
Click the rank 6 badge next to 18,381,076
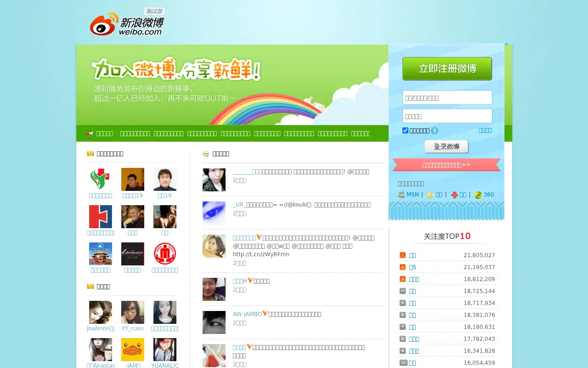tap(402, 315)
